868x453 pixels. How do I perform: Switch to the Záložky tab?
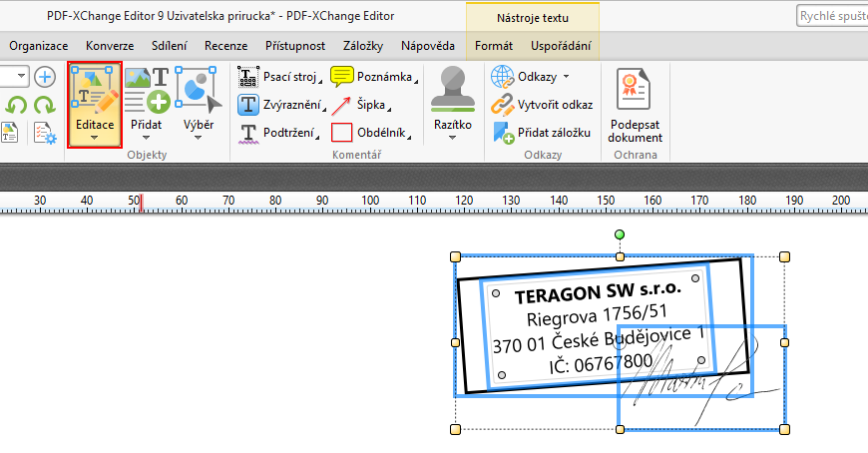(x=363, y=46)
